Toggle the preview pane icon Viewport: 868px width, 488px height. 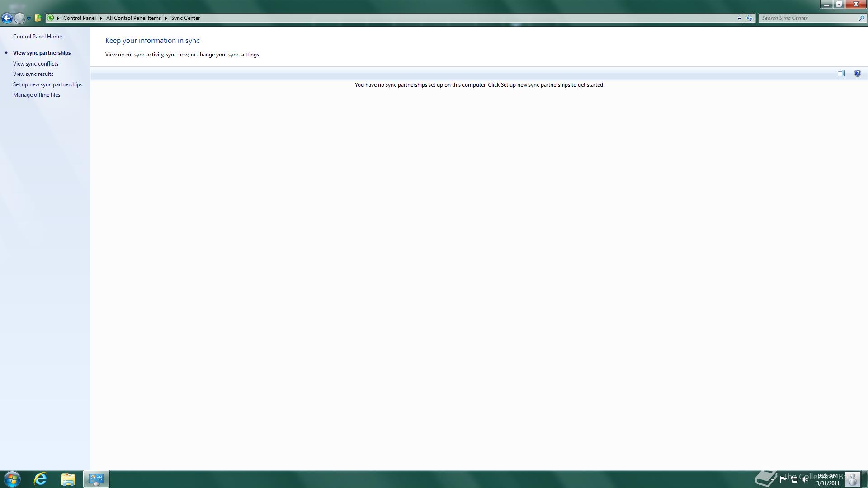[x=841, y=73]
